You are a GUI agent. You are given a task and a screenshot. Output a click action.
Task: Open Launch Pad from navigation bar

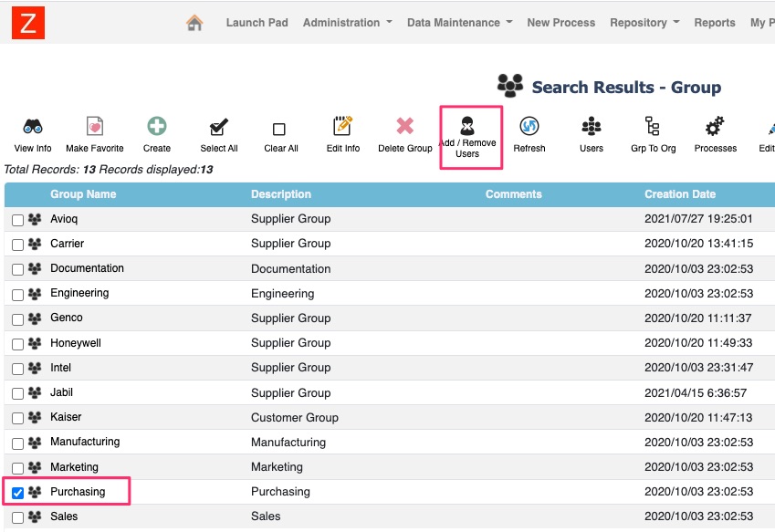coord(257,23)
